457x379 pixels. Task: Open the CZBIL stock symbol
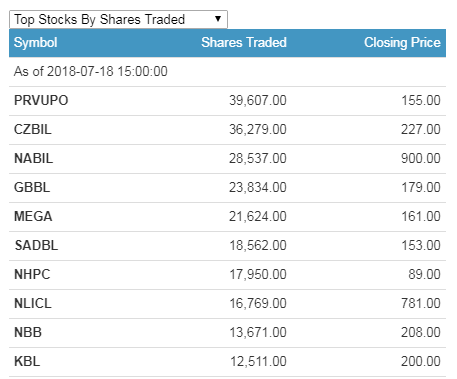click(33, 129)
